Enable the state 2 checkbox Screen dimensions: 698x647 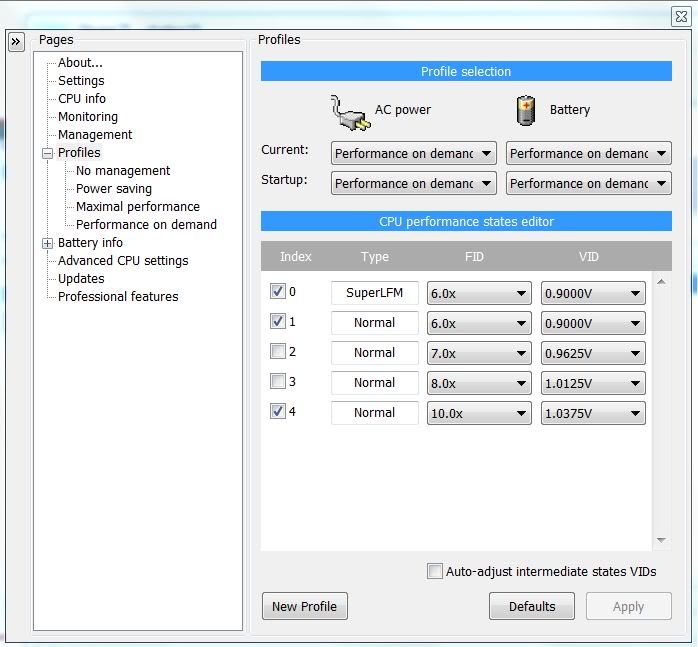point(278,351)
